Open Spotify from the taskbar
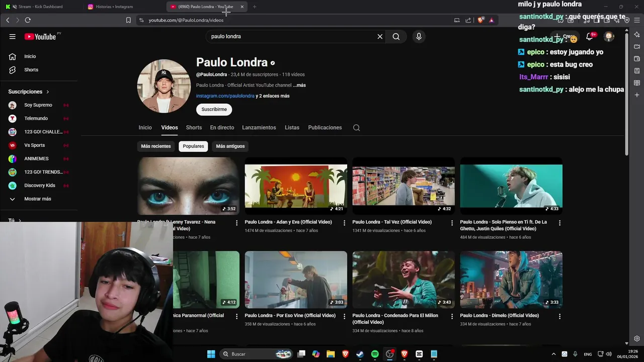The image size is (644, 362). click(x=375, y=354)
